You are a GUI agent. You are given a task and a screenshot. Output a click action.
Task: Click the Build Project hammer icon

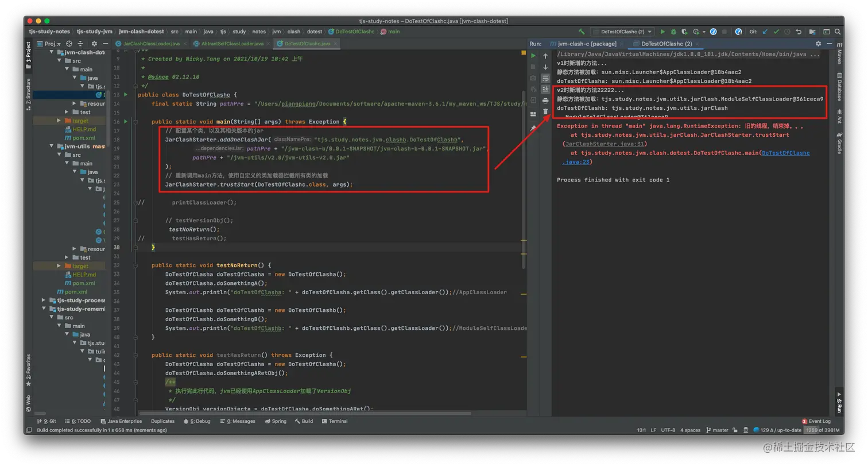click(x=582, y=32)
